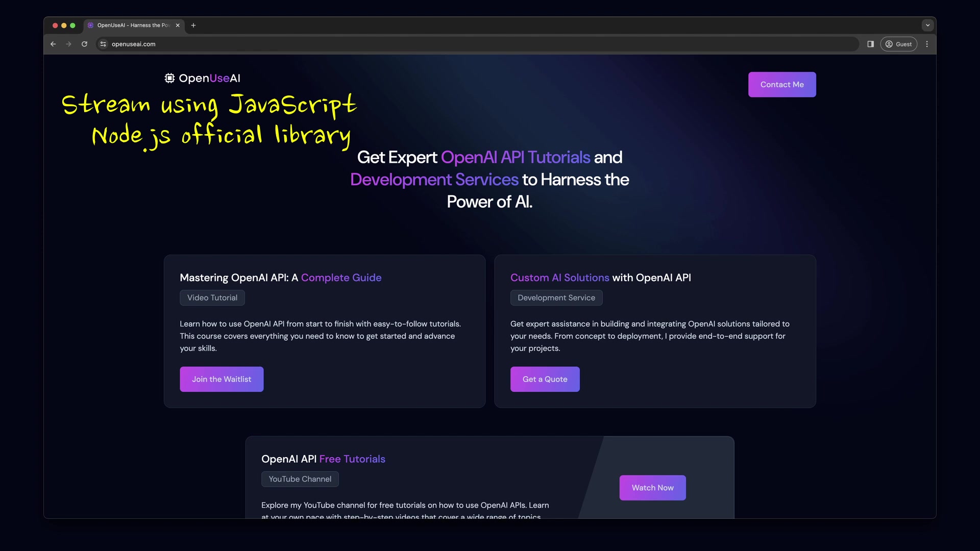The height and width of the screenshot is (551, 980).
Task: Click the Contact Me button
Action: click(781, 84)
